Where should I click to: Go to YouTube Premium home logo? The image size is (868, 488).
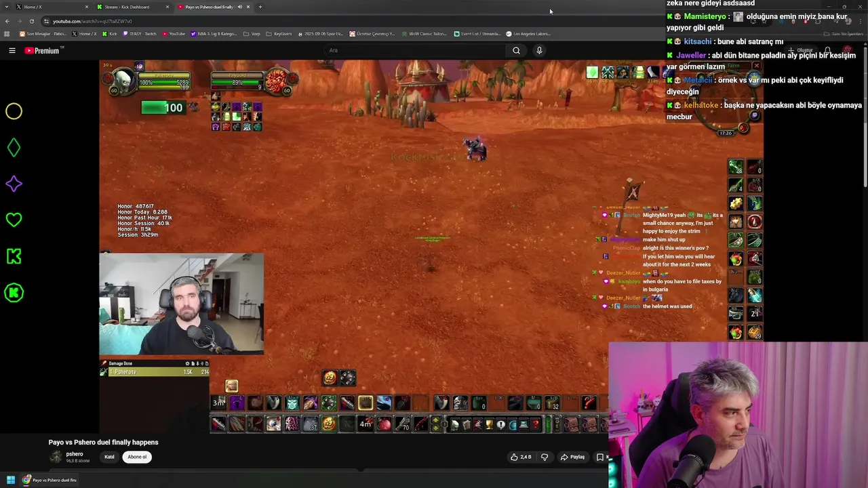pos(42,50)
